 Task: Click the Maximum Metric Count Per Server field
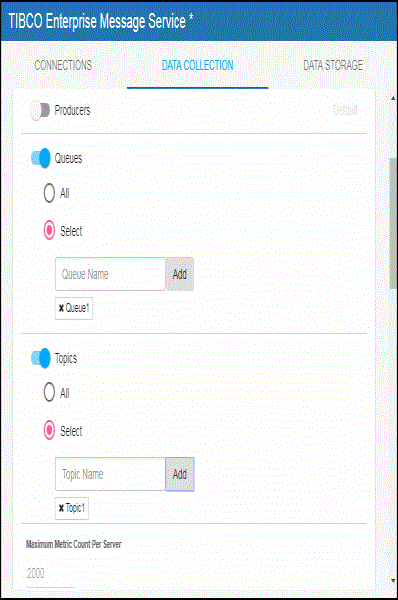point(50,573)
